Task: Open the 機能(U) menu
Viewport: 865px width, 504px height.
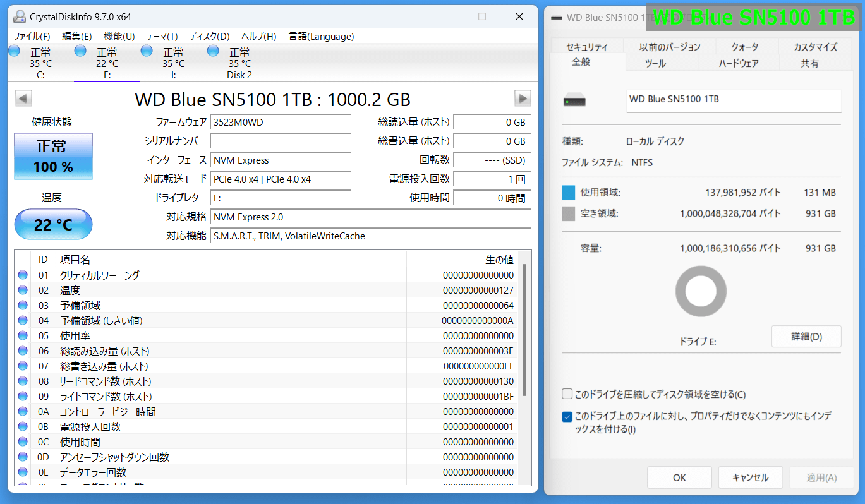Action: 119,37
